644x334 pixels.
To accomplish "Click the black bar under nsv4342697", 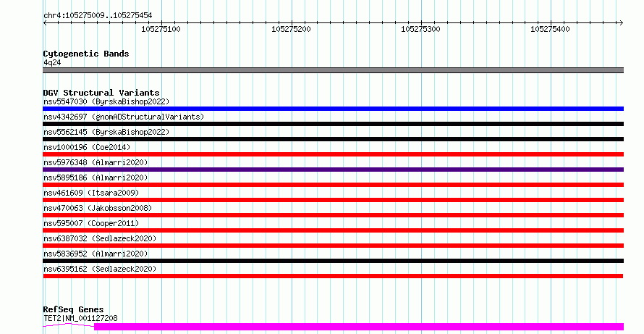I will (333, 124).
